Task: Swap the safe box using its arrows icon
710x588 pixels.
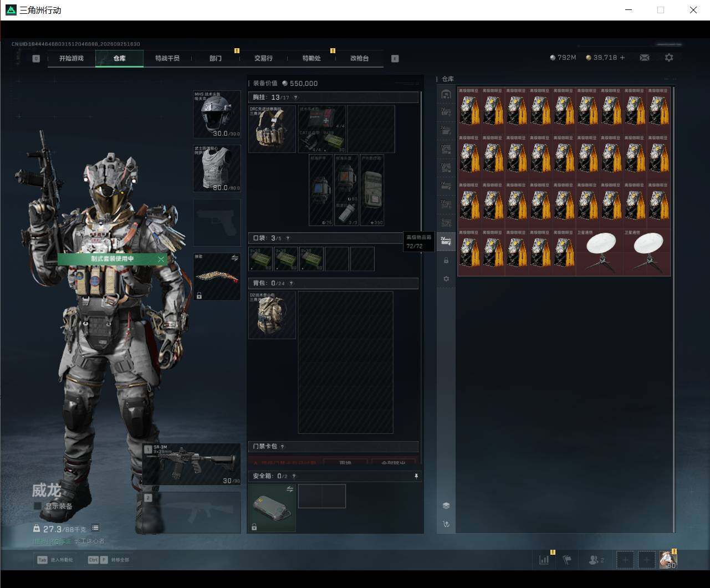Action: coord(289,489)
